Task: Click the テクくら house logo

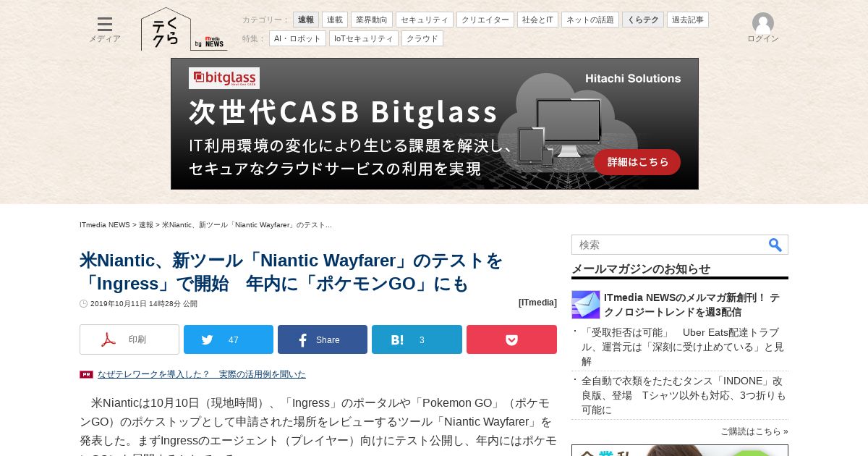Action: click(x=166, y=30)
